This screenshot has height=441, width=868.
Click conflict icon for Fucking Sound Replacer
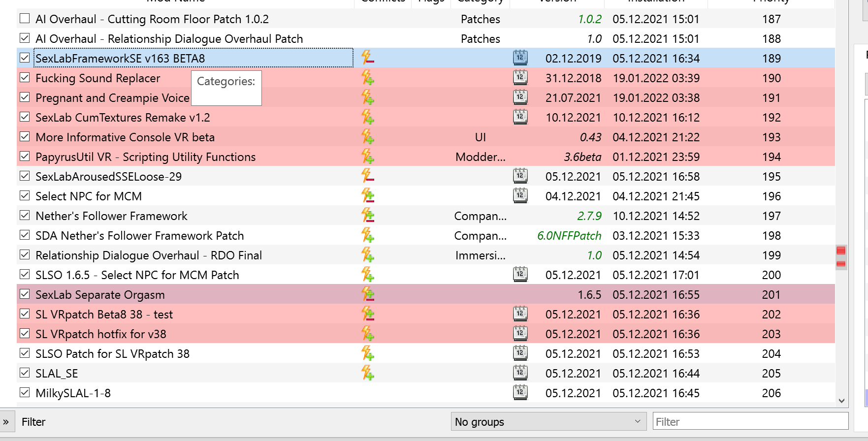coord(367,78)
